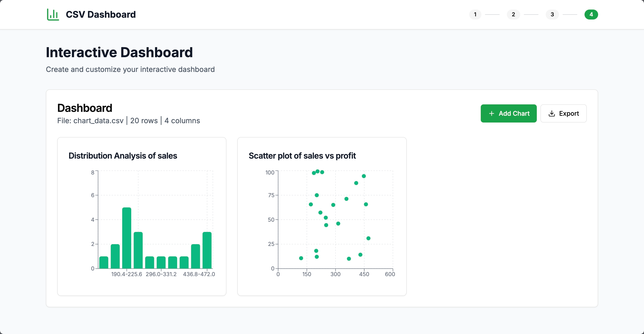Image resolution: width=644 pixels, height=334 pixels.
Task: Click the tallest histogram bar
Action: pos(126,238)
